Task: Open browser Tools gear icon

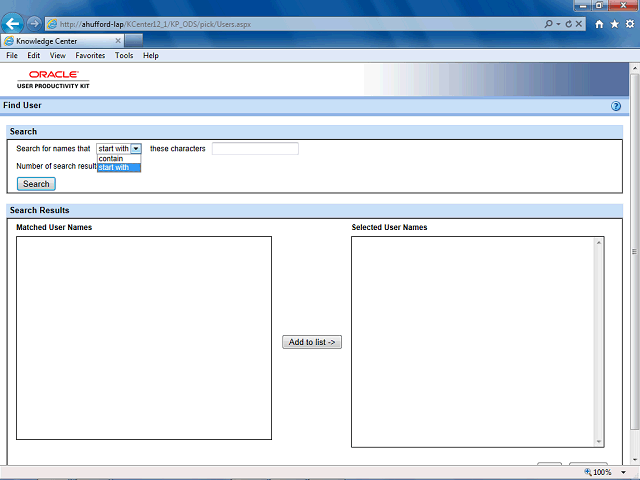Action: [x=630, y=24]
